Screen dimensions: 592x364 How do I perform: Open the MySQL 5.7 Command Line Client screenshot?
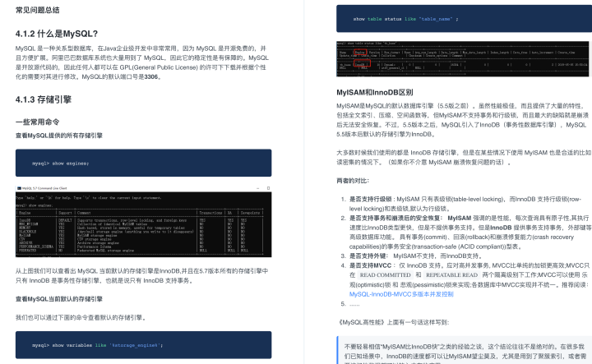[x=143, y=221]
